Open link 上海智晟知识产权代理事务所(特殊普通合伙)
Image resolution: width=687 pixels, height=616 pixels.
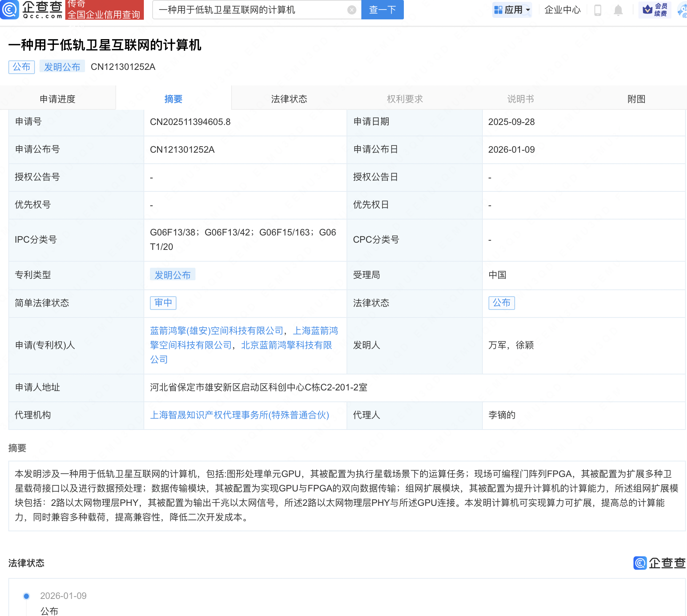[240, 415]
